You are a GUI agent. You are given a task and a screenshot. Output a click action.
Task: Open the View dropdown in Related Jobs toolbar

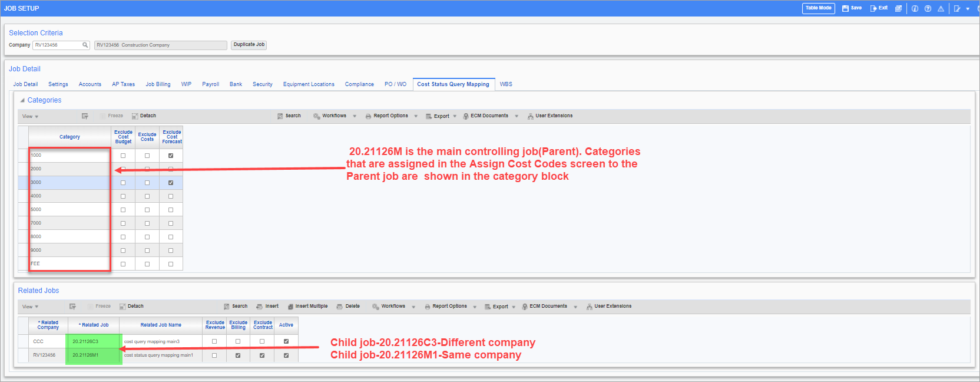[x=30, y=307]
